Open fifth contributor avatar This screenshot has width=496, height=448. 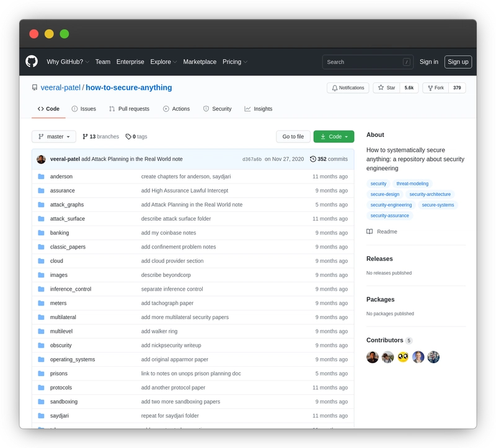[433, 357]
